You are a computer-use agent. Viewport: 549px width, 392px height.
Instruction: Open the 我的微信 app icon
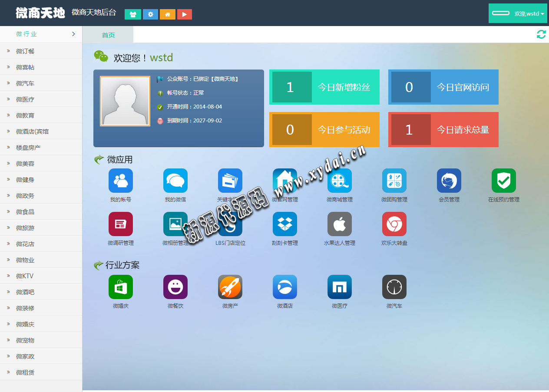coord(175,181)
